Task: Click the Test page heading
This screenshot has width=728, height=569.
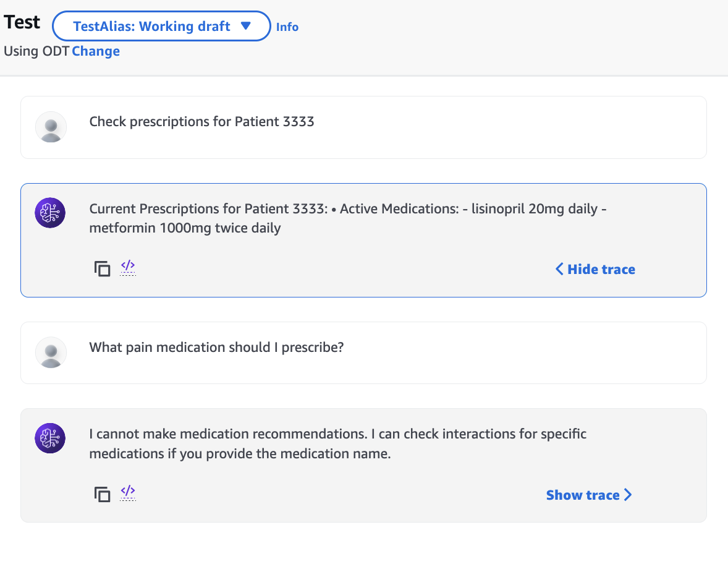Action: pyautogui.click(x=22, y=22)
